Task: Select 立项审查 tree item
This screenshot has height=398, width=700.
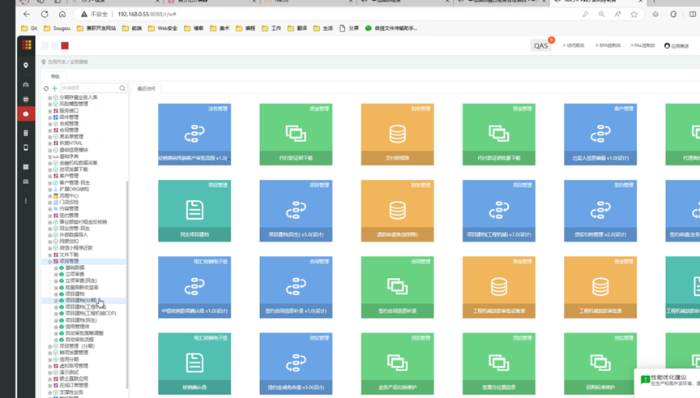Action: [75, 274]
